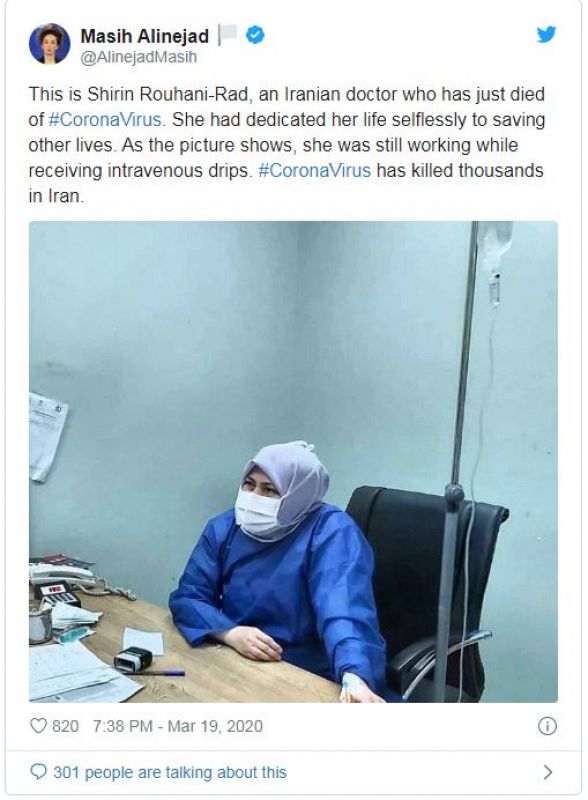View the photo of the doctor at her desk

point(293,462)
